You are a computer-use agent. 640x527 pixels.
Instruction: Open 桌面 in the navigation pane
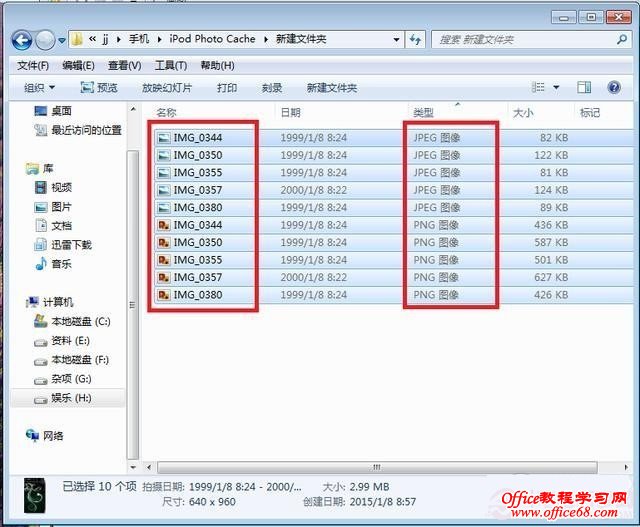(x=53, y=111)
